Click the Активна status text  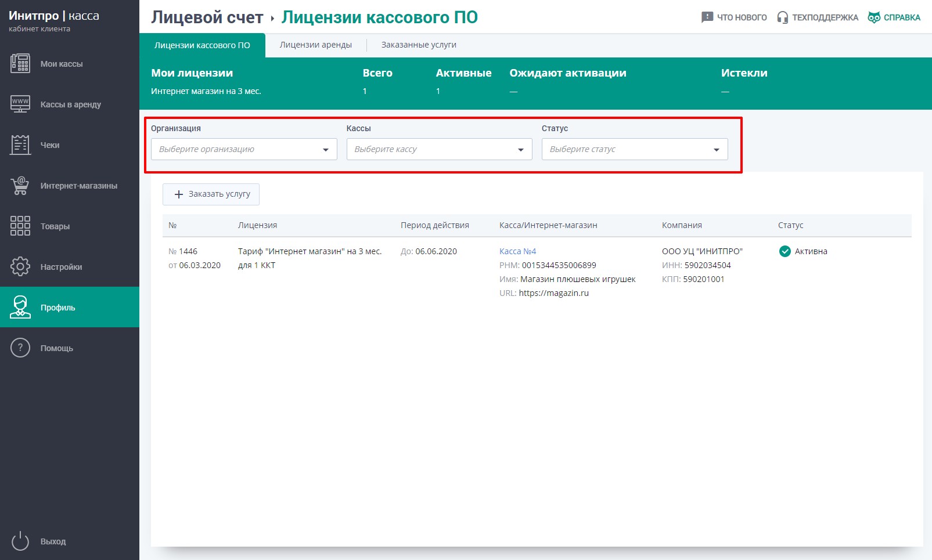tap(811, 251)
